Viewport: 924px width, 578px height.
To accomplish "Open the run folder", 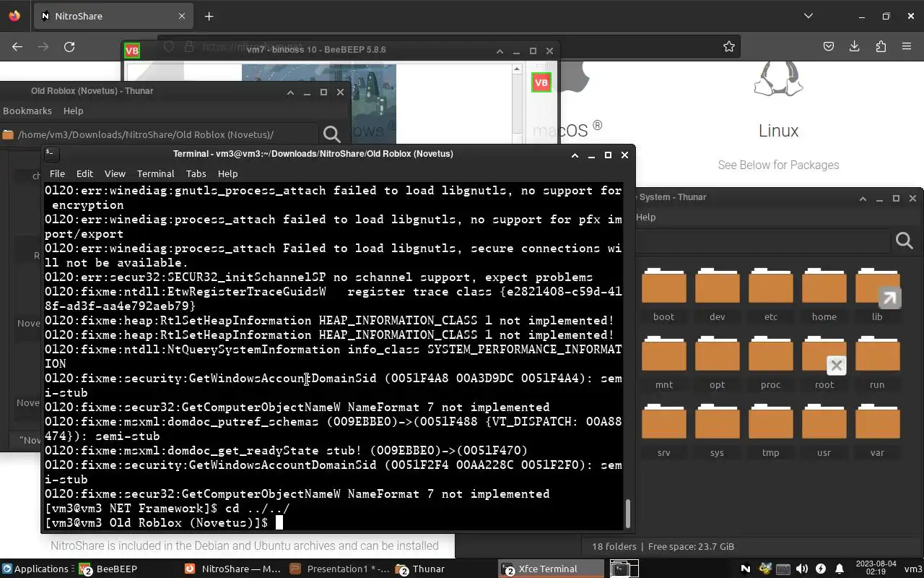I will click(x=877, y=364).
